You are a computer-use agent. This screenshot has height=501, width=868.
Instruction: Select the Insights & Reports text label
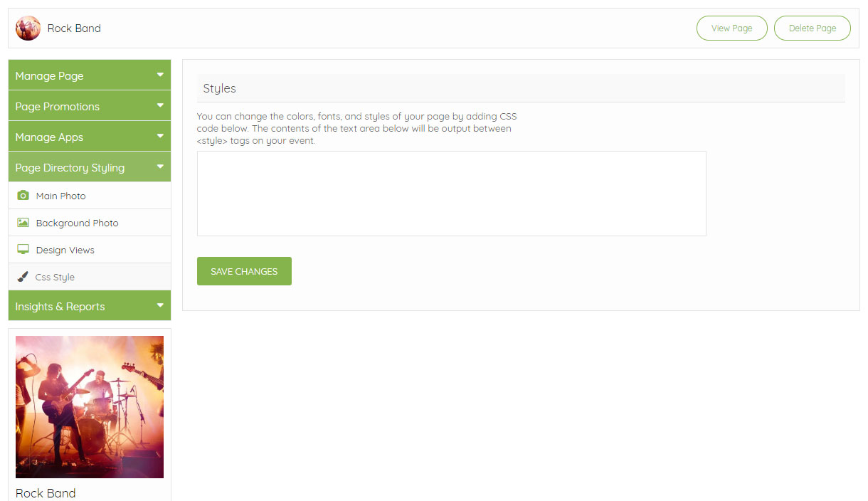click(x=60, y=307)
